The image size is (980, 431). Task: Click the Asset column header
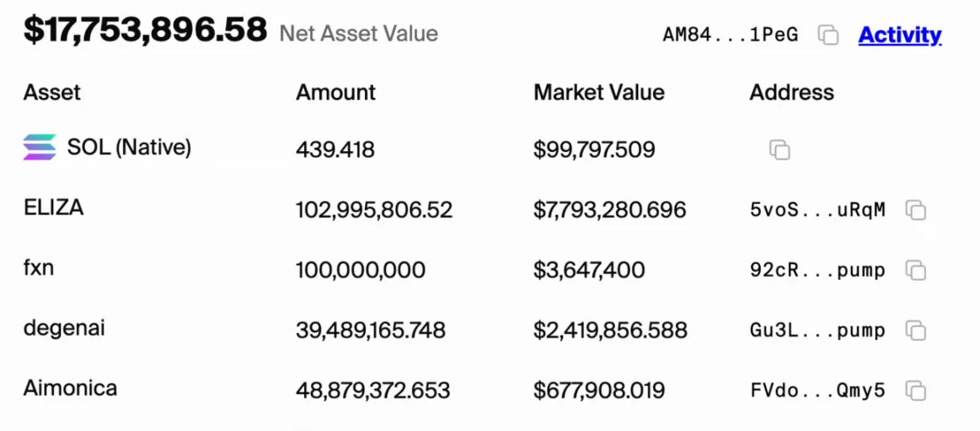point(52,92)
